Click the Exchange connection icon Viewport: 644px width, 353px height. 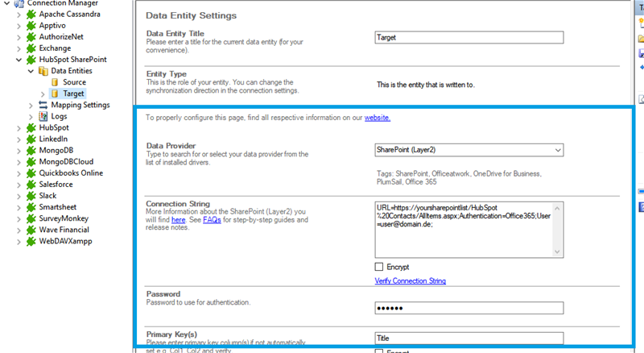pyautogui.click(x=31, y=48)
